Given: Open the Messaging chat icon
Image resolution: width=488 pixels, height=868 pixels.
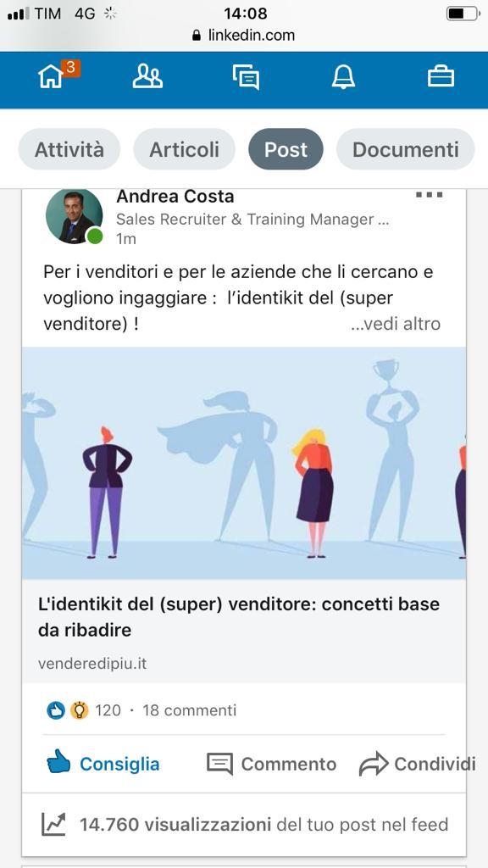Looking at the screenshot, I should [246, 77].
